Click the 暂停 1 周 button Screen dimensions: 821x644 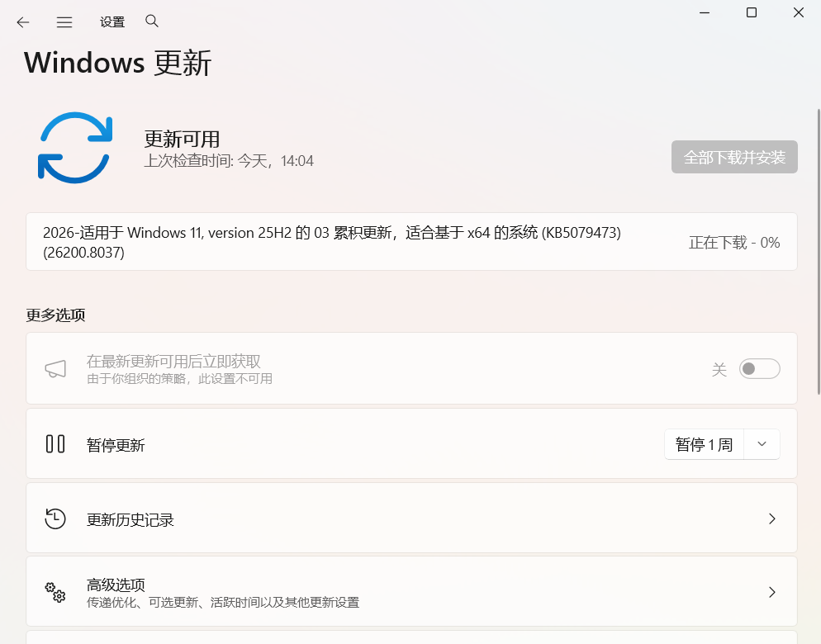pyautogui.click(x=705, y=444)
